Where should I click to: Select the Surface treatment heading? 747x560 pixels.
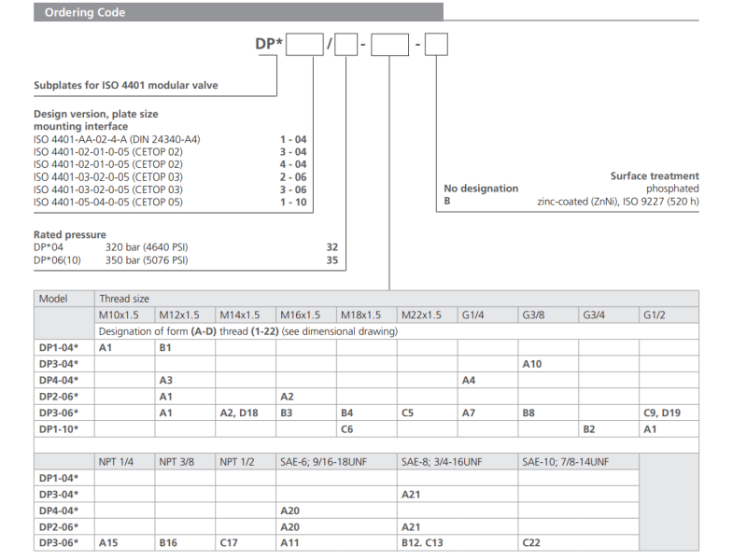tap(654, 175)
